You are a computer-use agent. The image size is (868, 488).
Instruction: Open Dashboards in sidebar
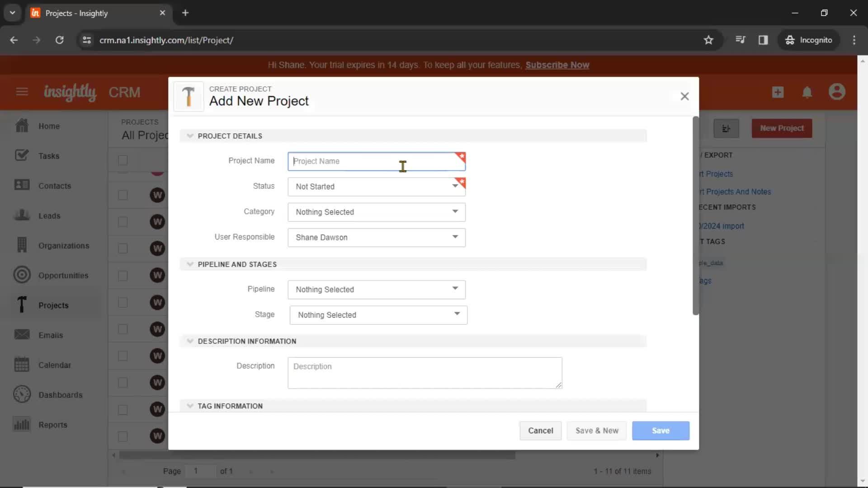(60, 394)
